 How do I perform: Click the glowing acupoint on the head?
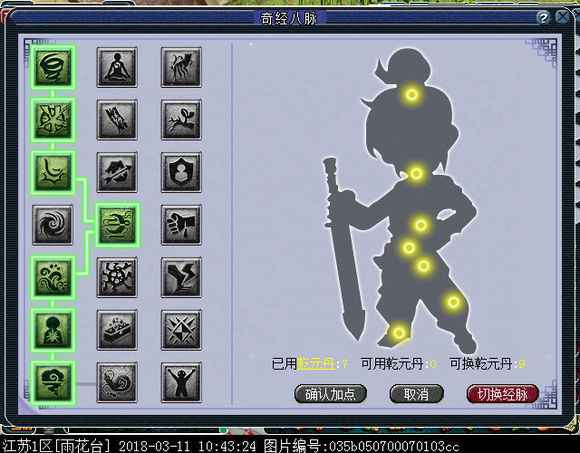click(x=412, y=95)
